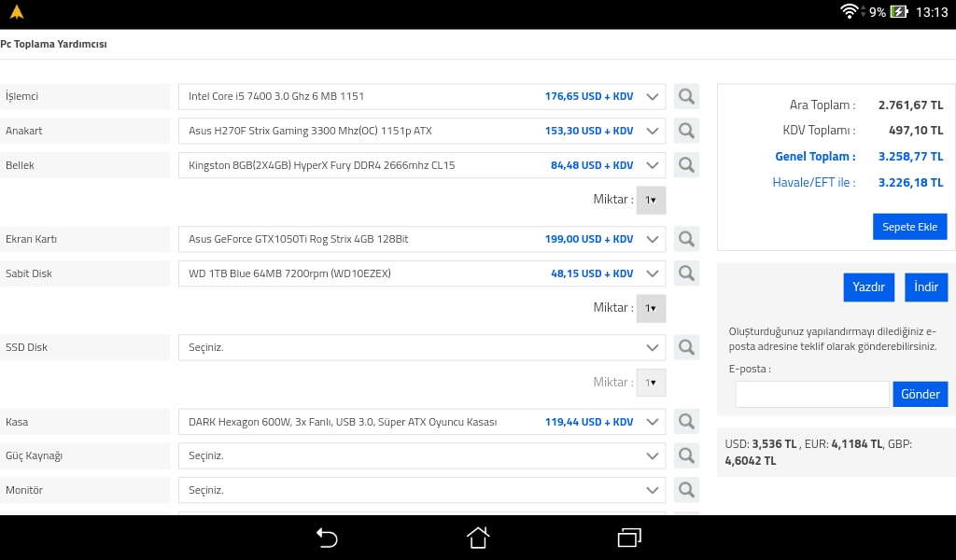Click the İşlemci row label
Screen dimensions: 956x560
click(x=22, y=96)
